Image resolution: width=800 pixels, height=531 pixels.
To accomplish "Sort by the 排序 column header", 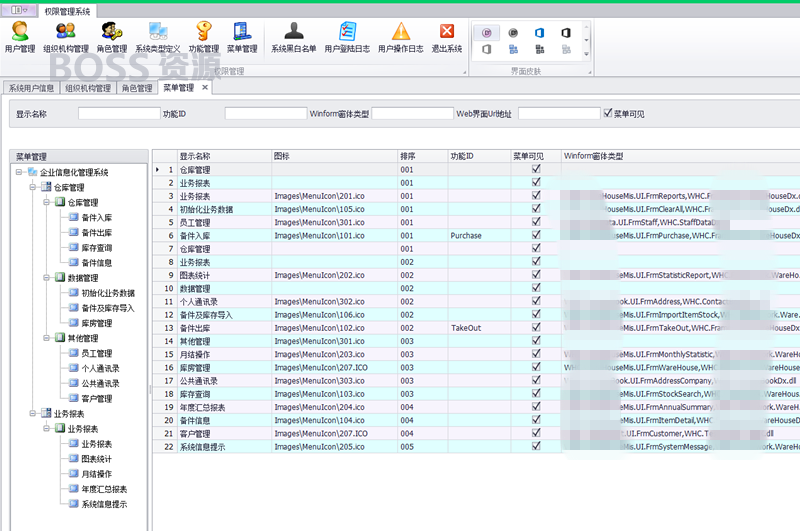I will point(422,156).
